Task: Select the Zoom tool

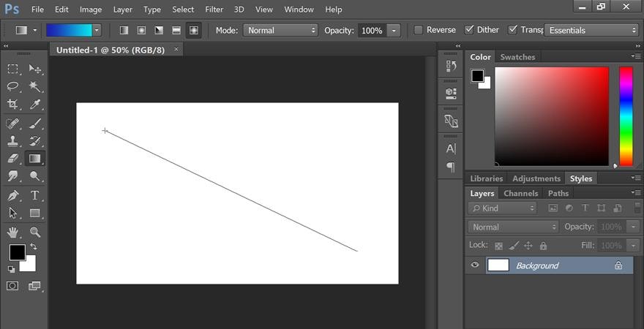Action: [35, 232]
